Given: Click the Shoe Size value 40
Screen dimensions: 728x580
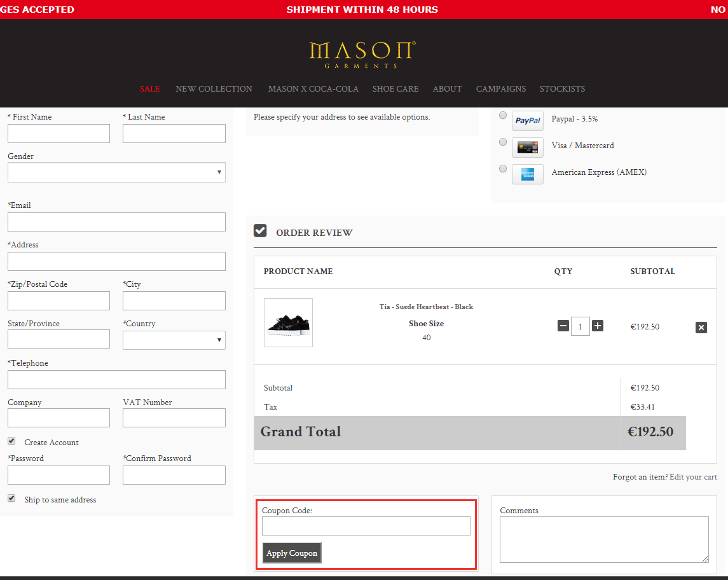Looking at the screenshot, I should pyautogui.click(x=426, y=338).
